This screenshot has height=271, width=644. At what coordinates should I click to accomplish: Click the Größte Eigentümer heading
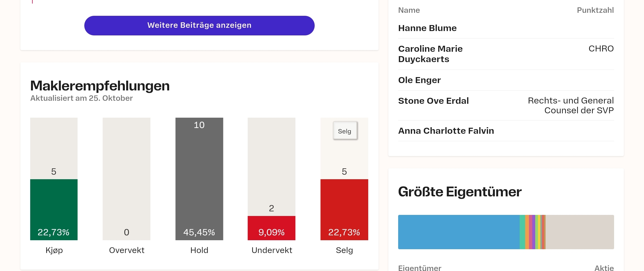[460, 192]
